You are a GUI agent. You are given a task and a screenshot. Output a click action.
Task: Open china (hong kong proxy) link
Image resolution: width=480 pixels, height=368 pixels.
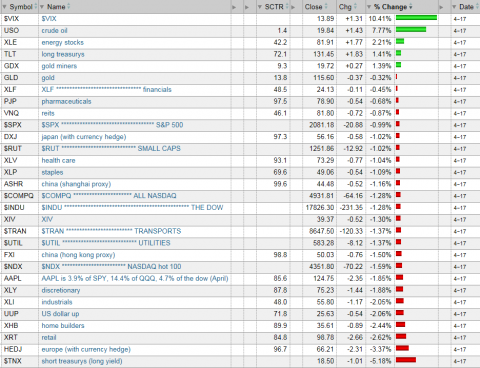(78, 255)
